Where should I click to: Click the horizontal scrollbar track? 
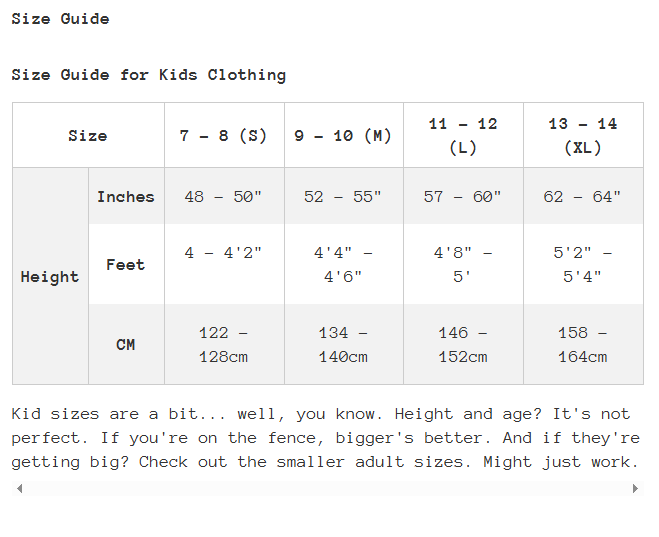coord(327,488)
